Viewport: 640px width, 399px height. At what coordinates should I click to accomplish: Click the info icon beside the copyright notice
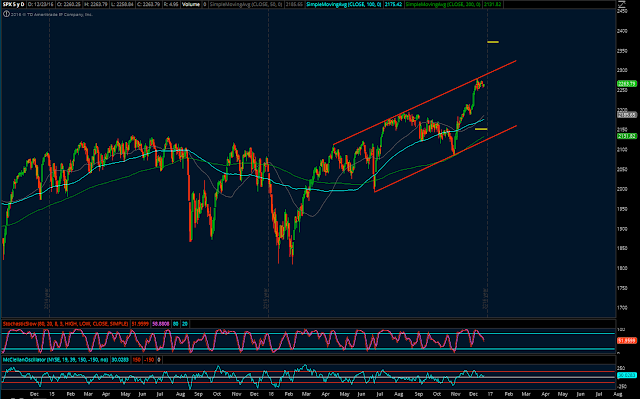(6, 14)
